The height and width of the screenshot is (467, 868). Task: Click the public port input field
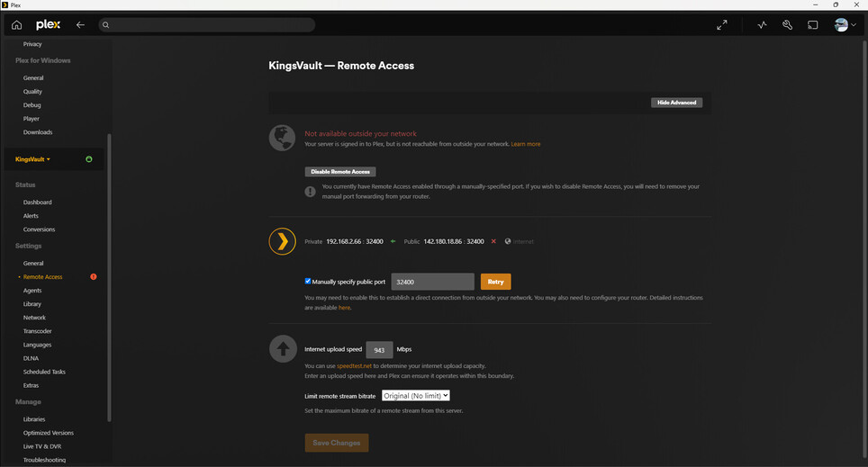pos(433,282)
